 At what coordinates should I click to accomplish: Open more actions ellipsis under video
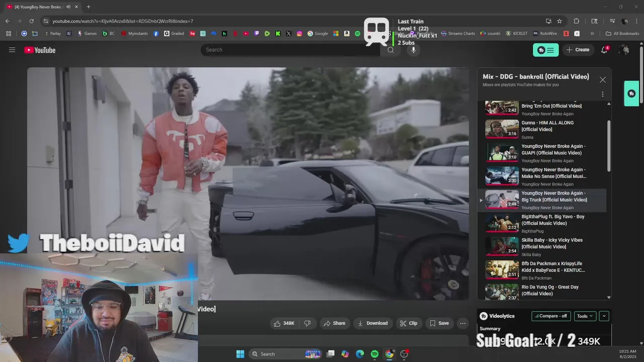pyautogui.click(x=463, y=323)
